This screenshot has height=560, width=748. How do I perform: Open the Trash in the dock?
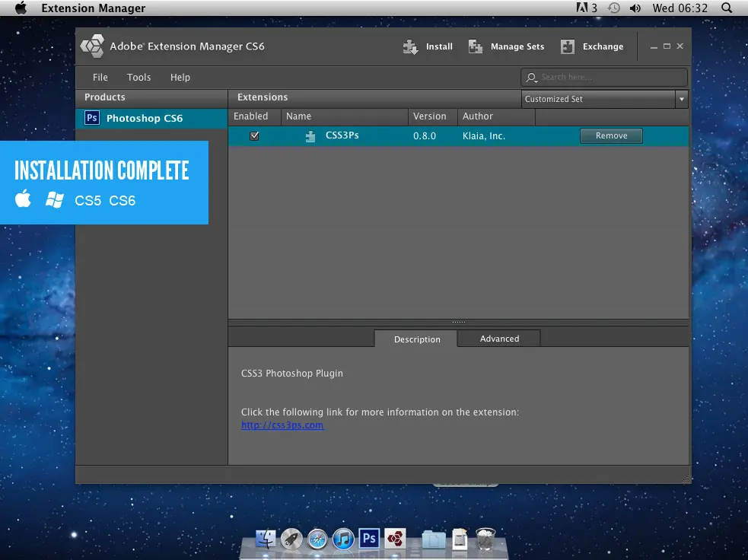point(485,539)
